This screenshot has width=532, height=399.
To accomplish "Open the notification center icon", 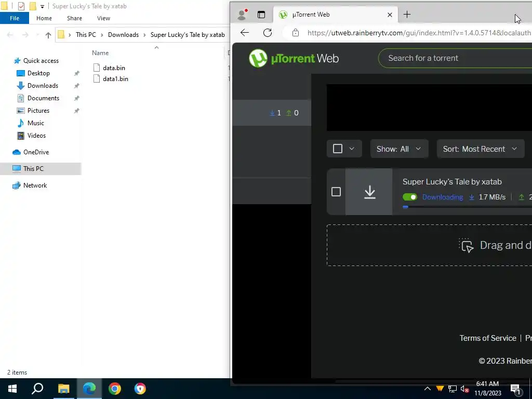I will (515, 389).
